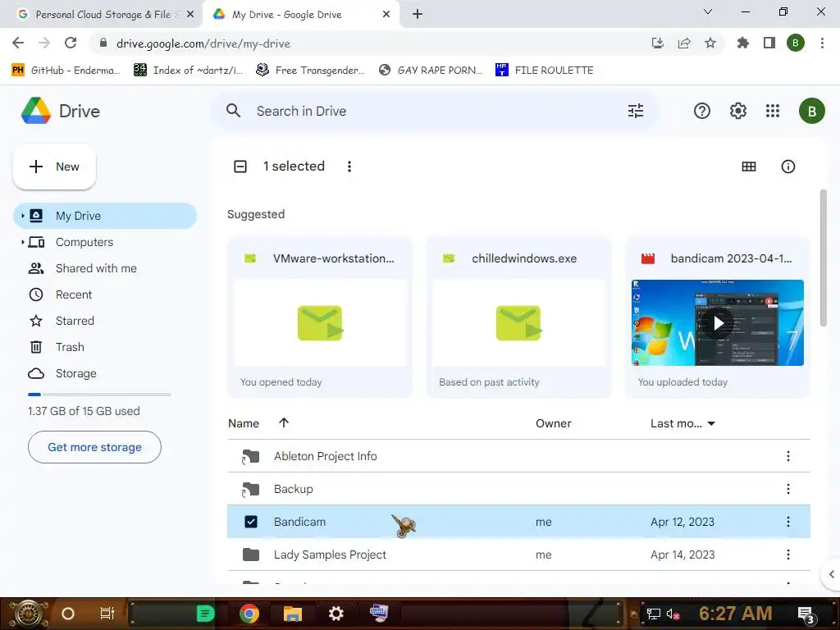The width and height of the screenshot is (840, 630).
Task: Open Chrome extensions puzzle icon
Action: point(742,43)
